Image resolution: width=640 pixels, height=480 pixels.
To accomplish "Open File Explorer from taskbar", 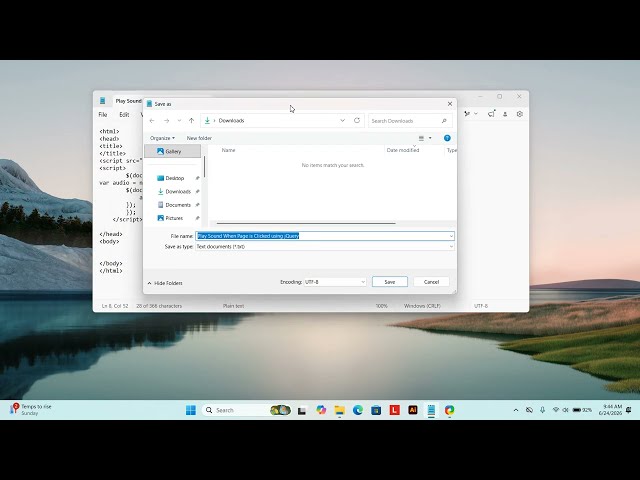I will 340,410.
